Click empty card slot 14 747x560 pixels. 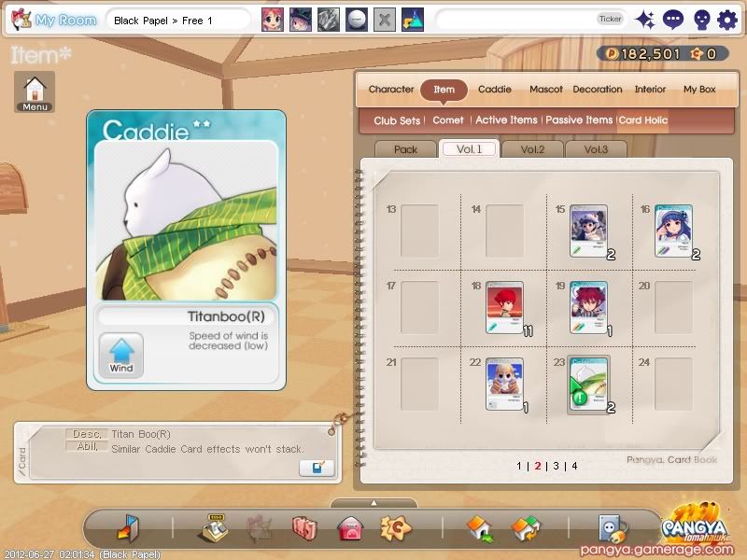[x=504, y=231]
